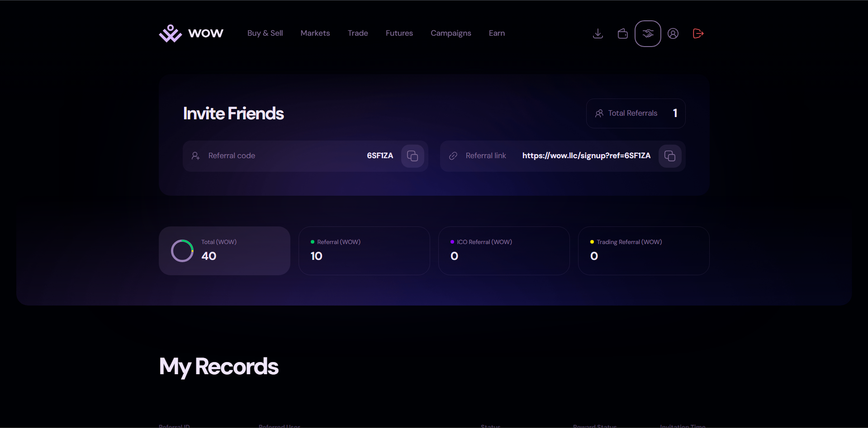Click the green dot on Referral (WOW) card
This screenshot has width=868, height=428.
point(312,242)
